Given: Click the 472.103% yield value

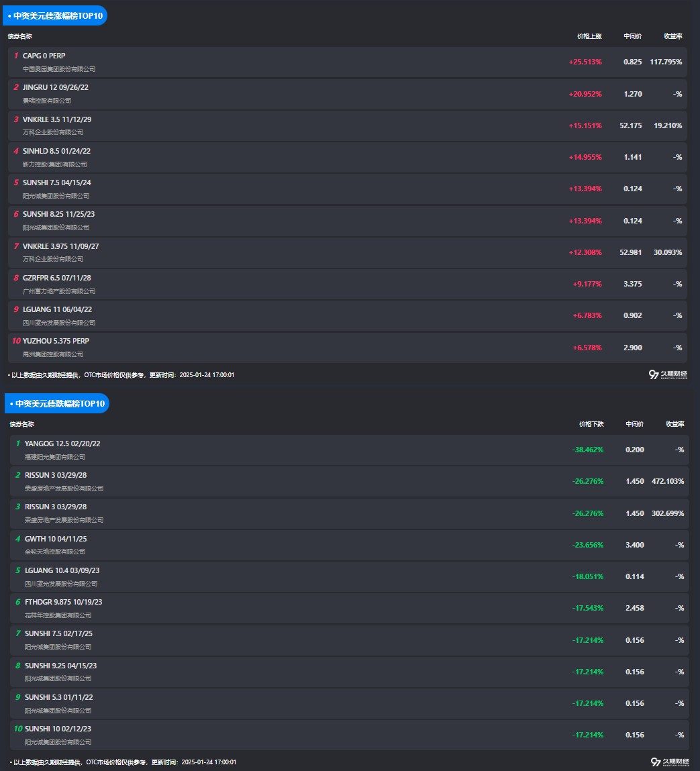Looking at the screenshot, I should (x=668, y=481).
